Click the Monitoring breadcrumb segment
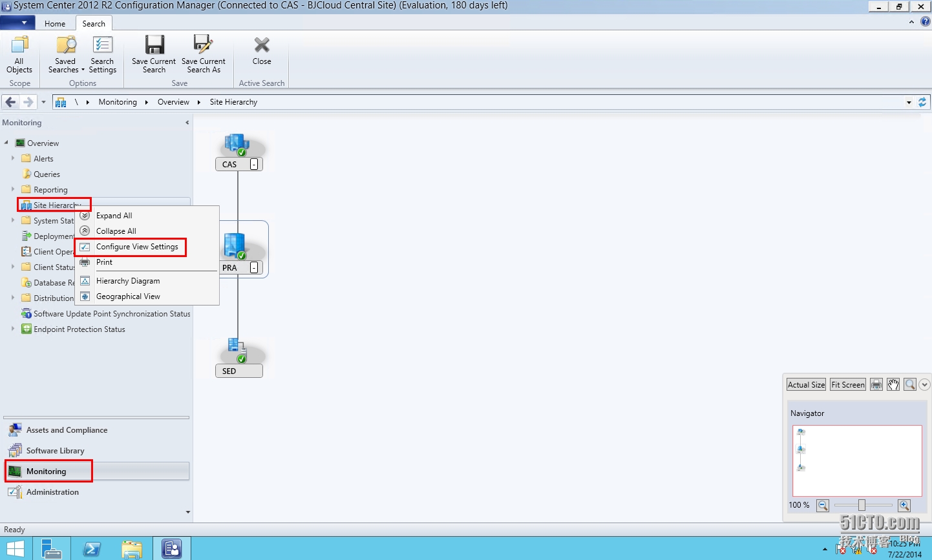 (x=118, y=102)
